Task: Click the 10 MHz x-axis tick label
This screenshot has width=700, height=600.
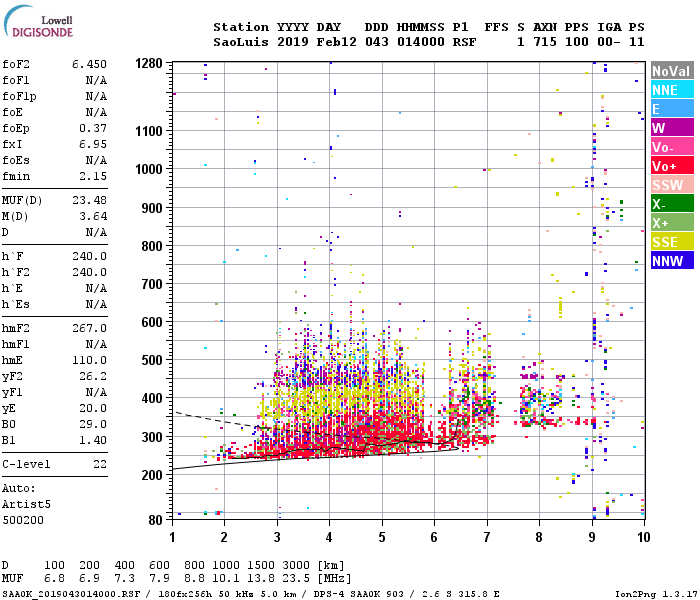Action: (x=643, y=537)
